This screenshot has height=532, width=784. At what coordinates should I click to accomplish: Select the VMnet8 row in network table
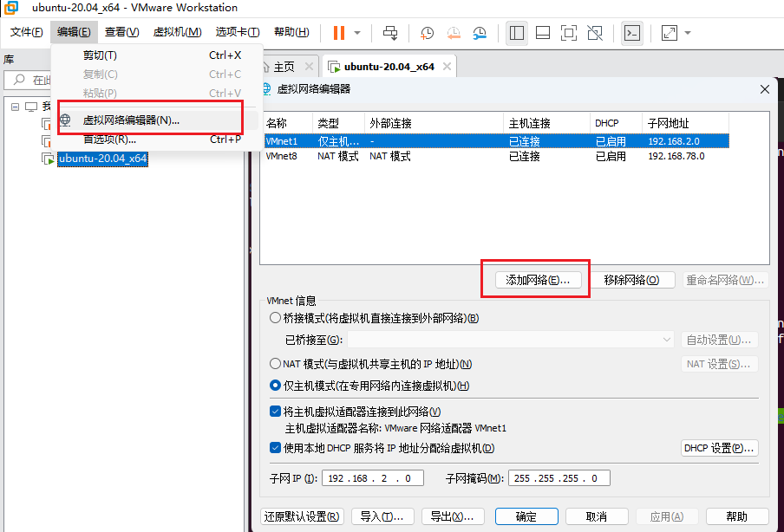(496, 156)
